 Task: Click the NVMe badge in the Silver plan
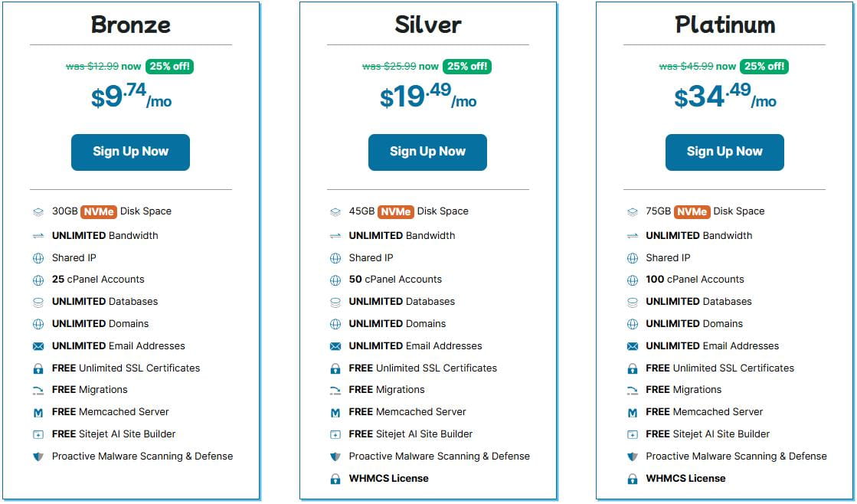[395, 211]
